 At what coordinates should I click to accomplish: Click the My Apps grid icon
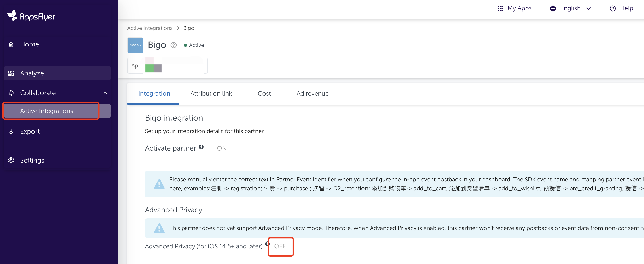click(500, 8)
